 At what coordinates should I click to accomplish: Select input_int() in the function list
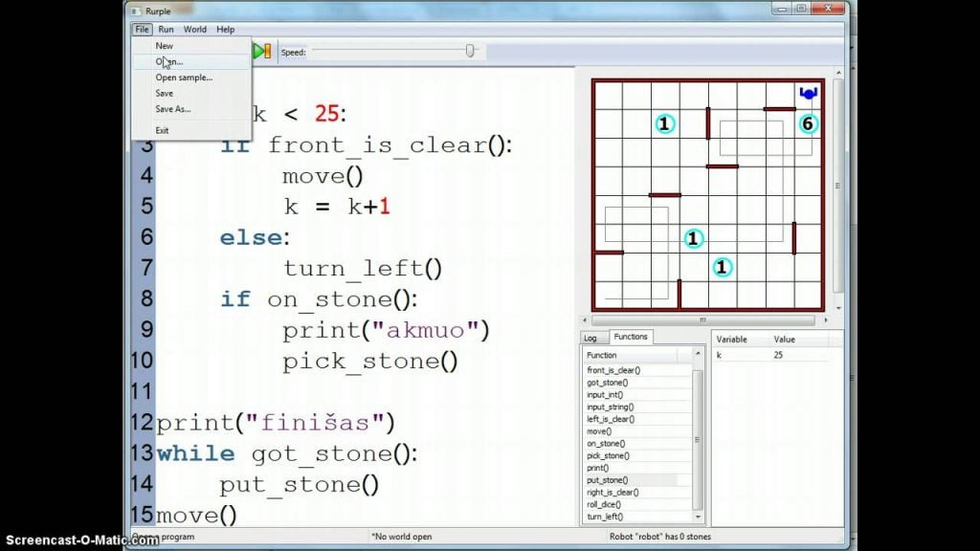pos(605,395)
